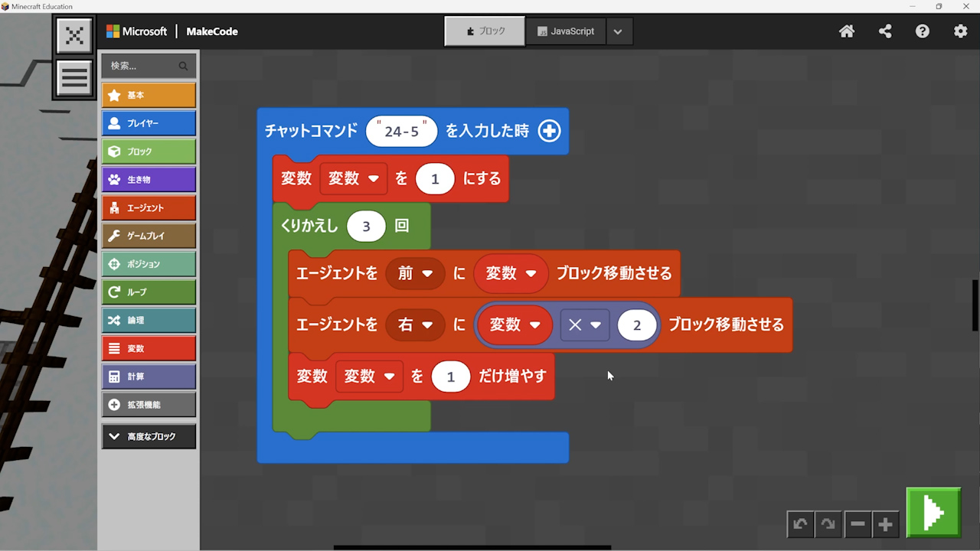This screenshot has height=551, width=980.
Task: Open the 変数 block category
Action: [149, 348]
